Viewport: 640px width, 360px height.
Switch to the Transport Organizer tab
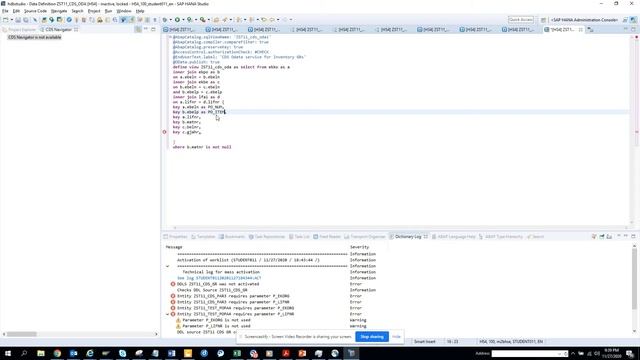365,237
